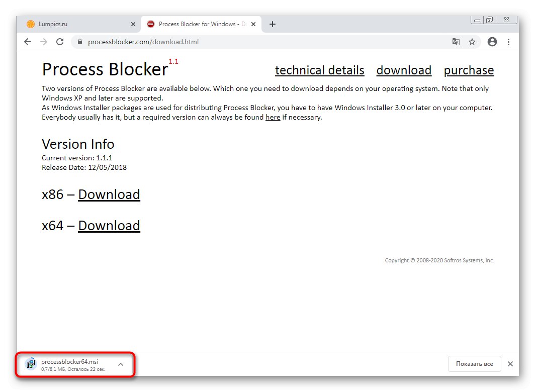Close the Lumpics.ru tab

(x=133, y=24)
